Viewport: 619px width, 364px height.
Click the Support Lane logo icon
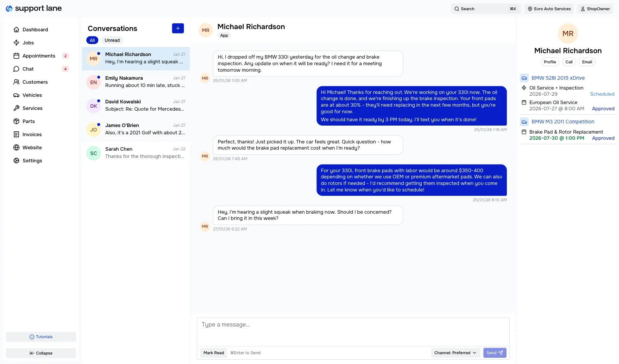coord(9,8)
